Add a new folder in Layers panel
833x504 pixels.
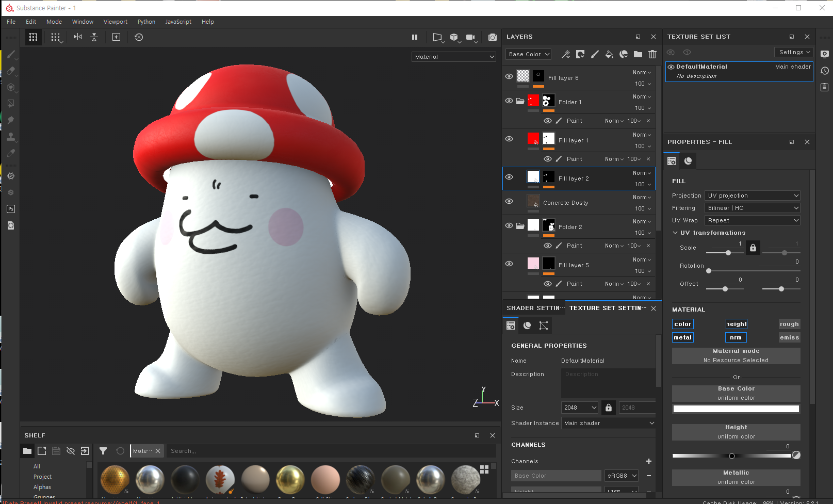pos(638,54)
